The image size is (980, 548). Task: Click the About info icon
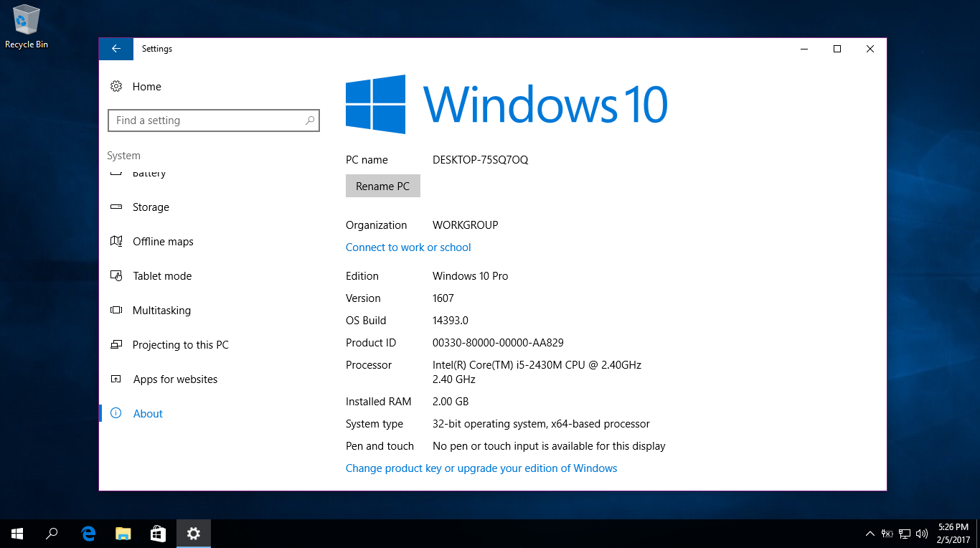pyautogui.click(x=116, y=414)
